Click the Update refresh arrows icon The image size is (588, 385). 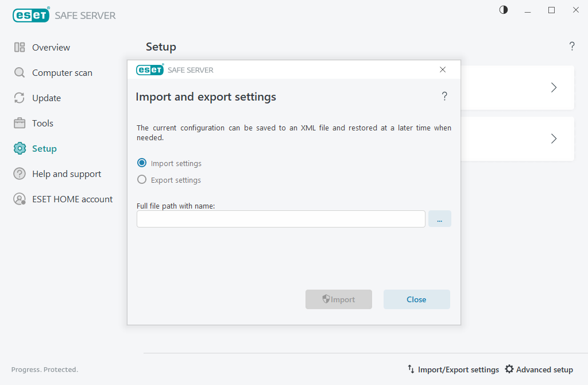tap(20, 98)
